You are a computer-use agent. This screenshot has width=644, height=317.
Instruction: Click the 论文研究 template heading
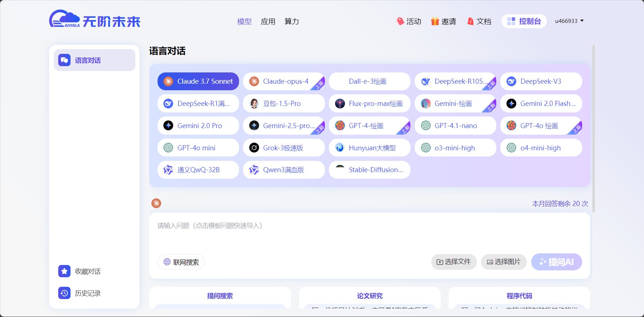(x=370, y=296)
